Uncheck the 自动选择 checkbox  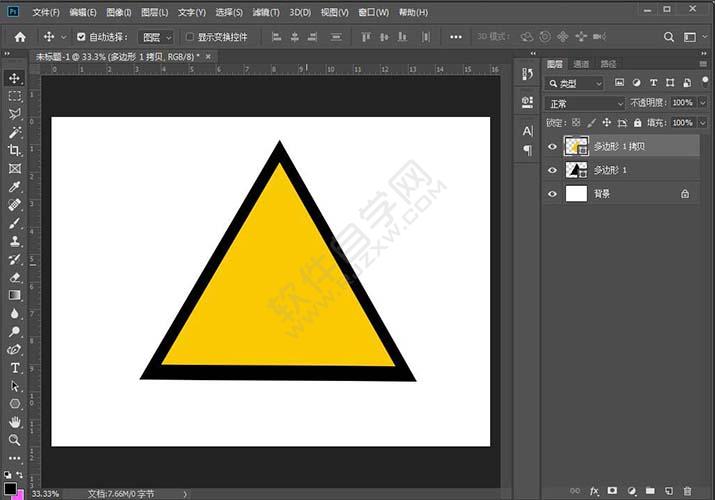[x=81, y=37]
